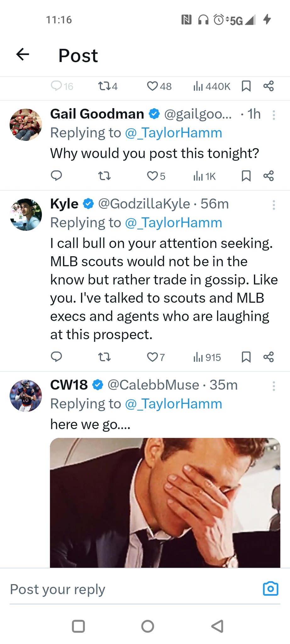Open @_TaylorHamm link in CW18's reply
The image size is (290, 644).
(174, 404)
